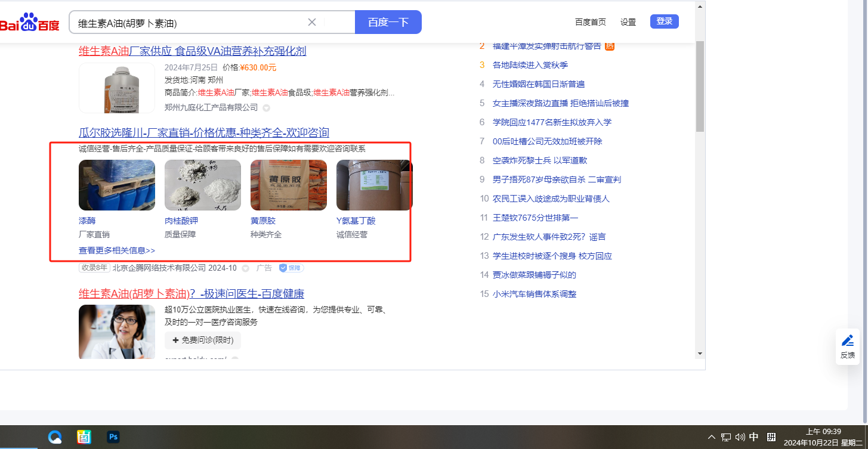Click the 收录8年 badge
This screenshot has width=868, height=449.
tap(94, 268)
